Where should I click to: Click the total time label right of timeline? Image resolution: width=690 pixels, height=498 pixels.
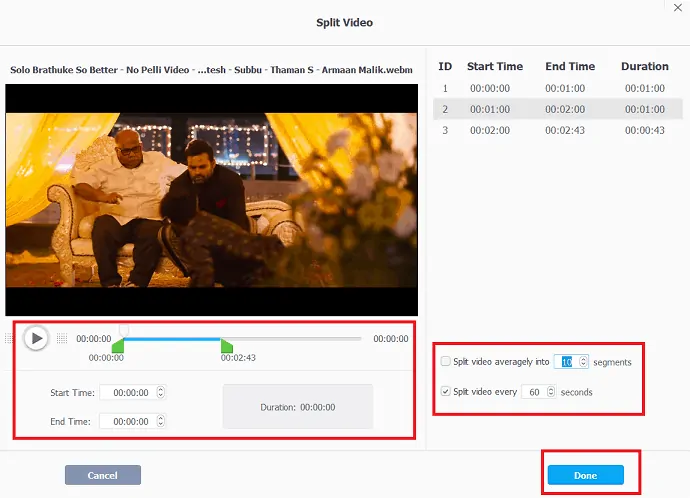pos(391,339)
